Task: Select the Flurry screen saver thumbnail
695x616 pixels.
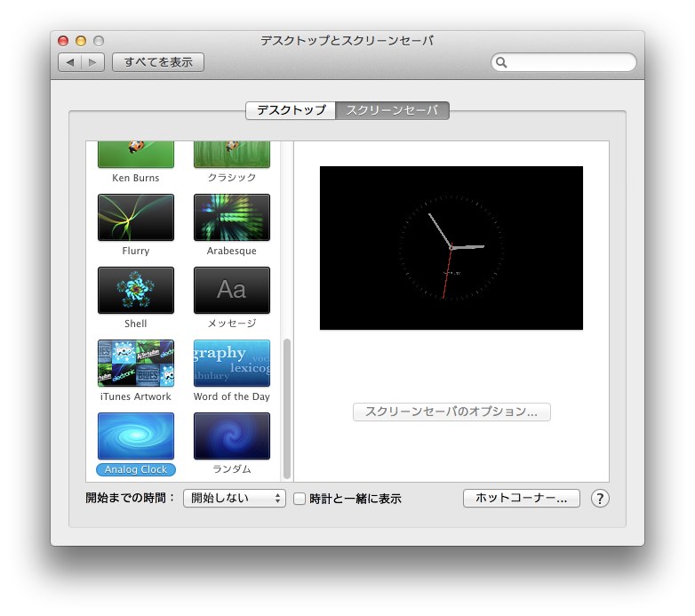Action: pos(136,217)
